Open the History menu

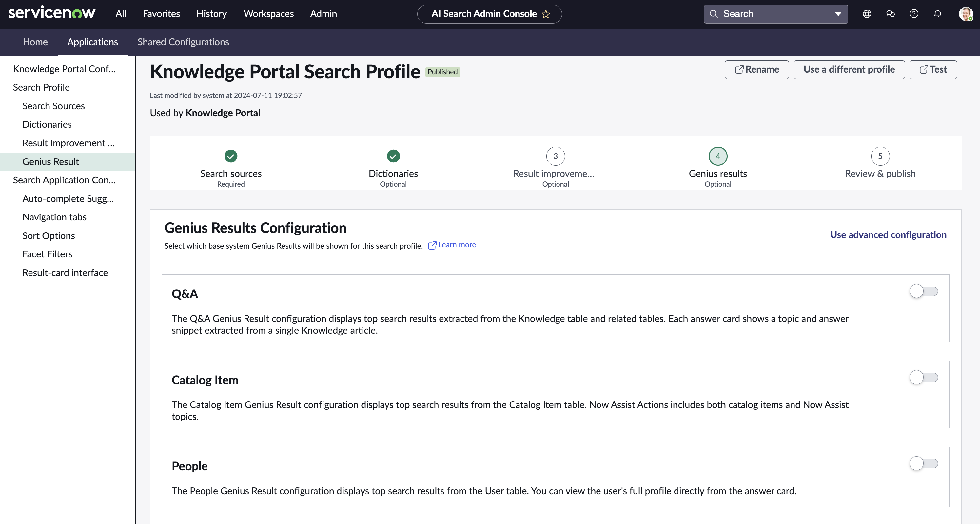211,14
